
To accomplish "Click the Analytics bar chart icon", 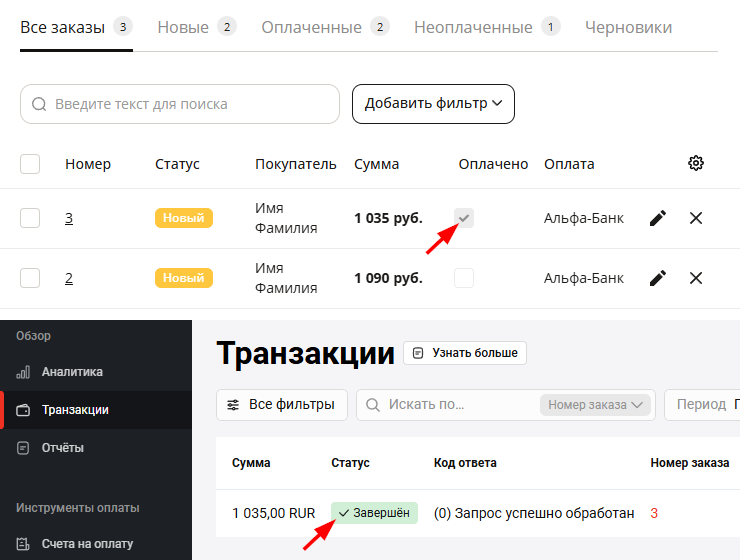I will click(x=23, y=372).
